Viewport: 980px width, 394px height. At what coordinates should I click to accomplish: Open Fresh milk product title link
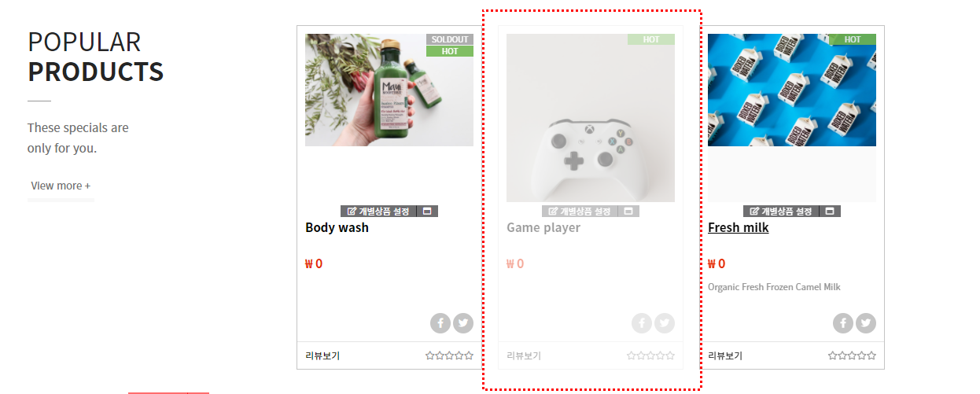point(738,227)
